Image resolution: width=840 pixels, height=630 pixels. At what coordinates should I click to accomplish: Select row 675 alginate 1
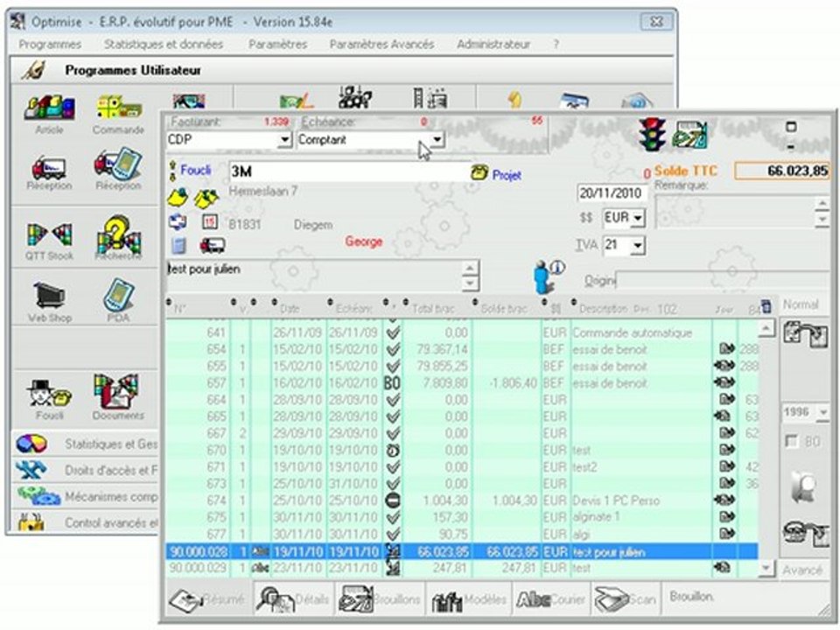[462, 517]
